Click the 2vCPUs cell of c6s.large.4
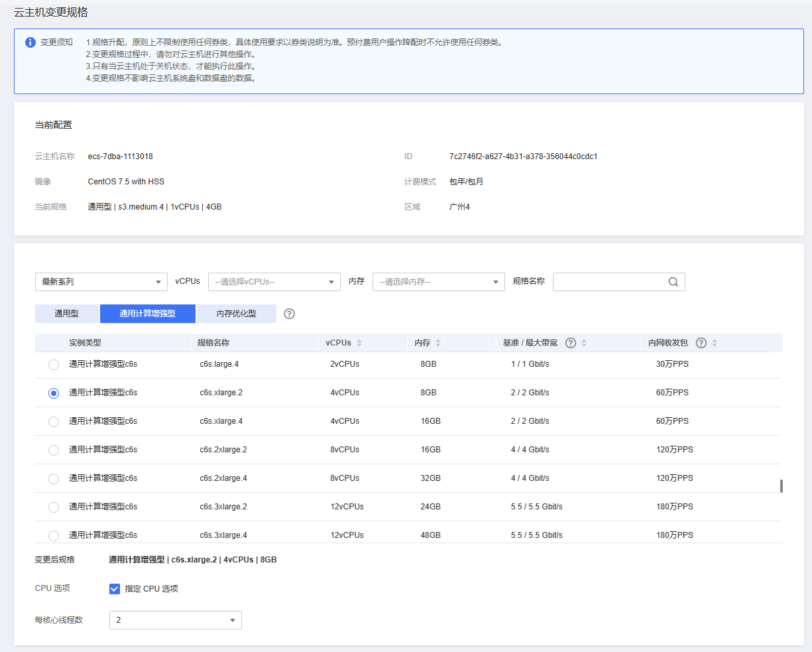The height and width of the screenshot is (652, 812). point(345,364)
